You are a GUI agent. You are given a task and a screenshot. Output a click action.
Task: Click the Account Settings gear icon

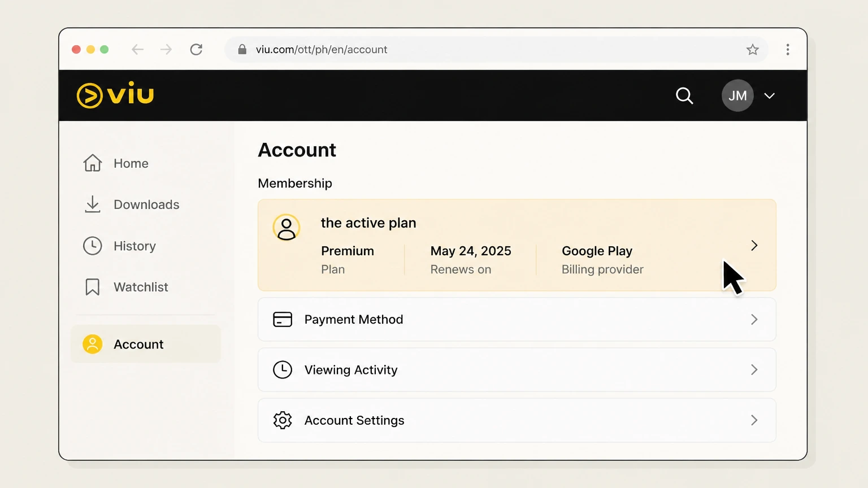(x=283, y=420)
